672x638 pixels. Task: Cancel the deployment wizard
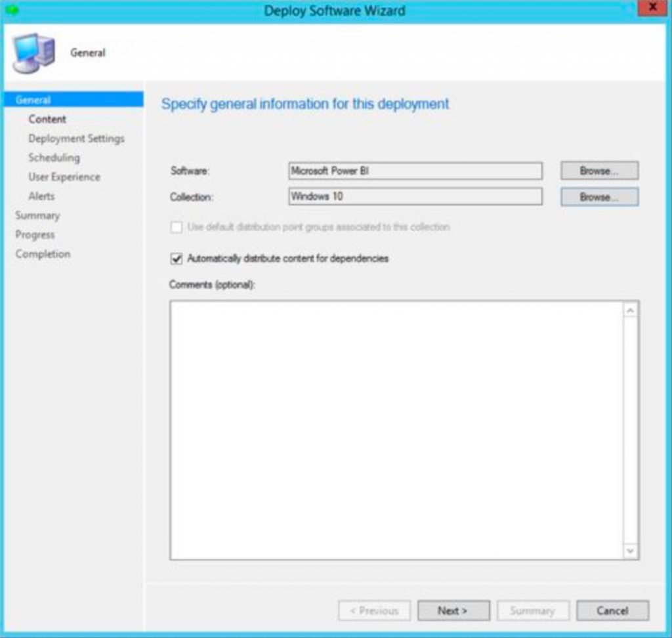coord(612,610)
